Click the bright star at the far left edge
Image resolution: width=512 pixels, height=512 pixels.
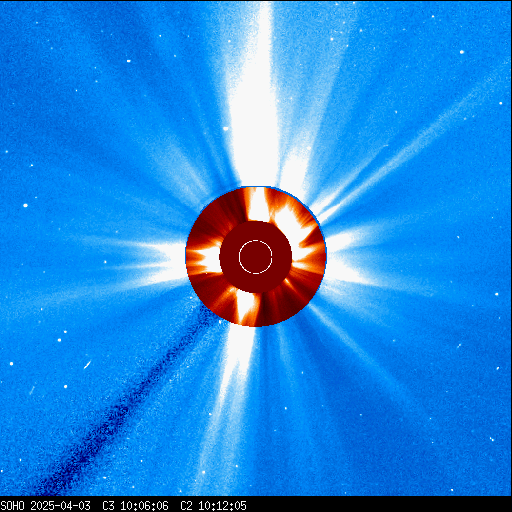25,206
